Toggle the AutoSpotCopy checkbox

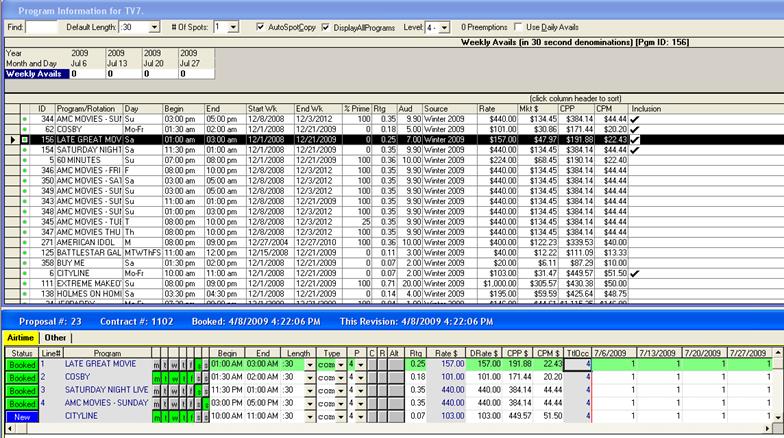261,26
